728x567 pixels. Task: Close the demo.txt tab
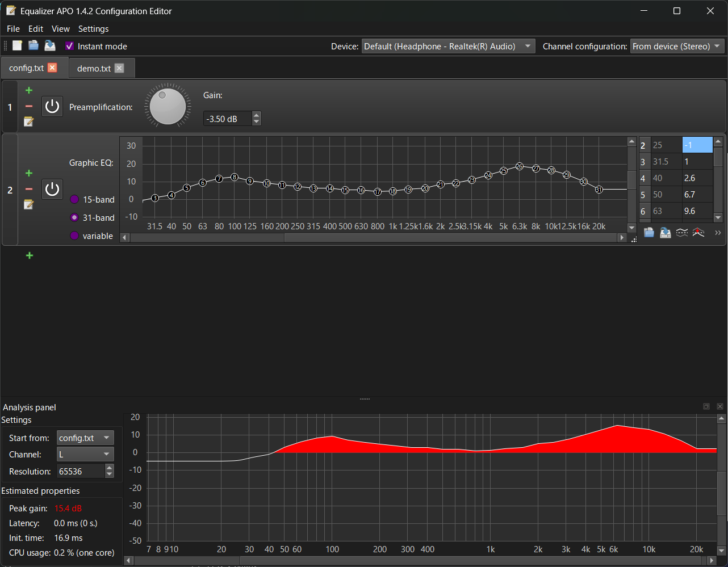click(119, 68)
